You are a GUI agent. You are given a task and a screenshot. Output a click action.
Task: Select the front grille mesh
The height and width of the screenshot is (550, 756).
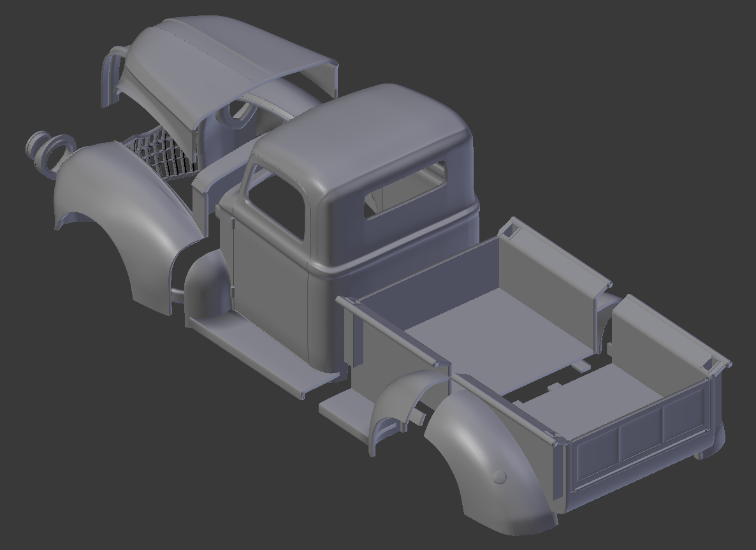tap(163, 153)
